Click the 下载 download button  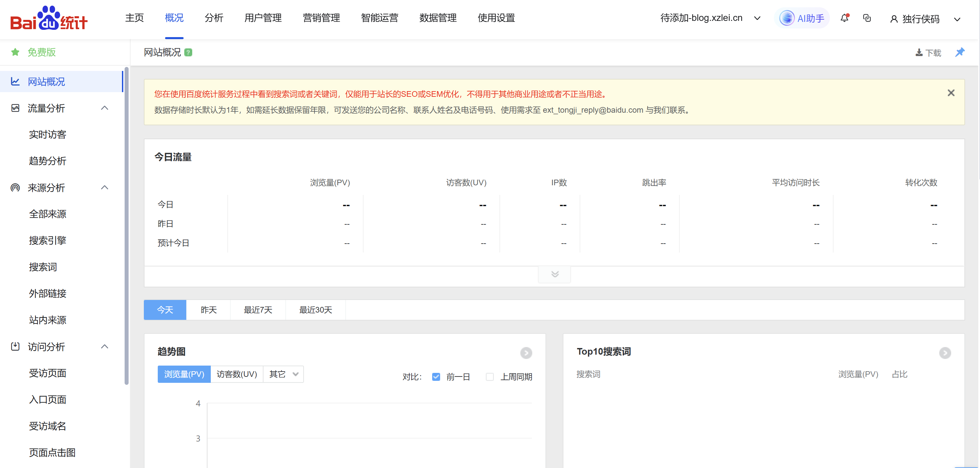tap(928, 52)
